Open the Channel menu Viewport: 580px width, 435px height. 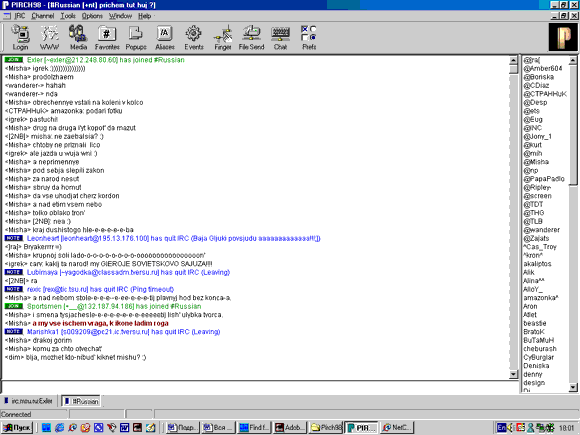(43, 16)
